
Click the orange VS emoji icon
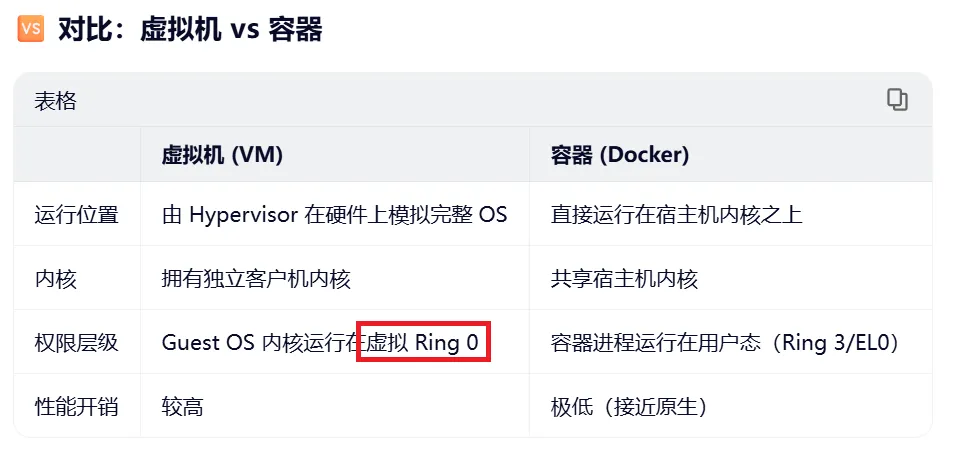click(x=31, y=29)
